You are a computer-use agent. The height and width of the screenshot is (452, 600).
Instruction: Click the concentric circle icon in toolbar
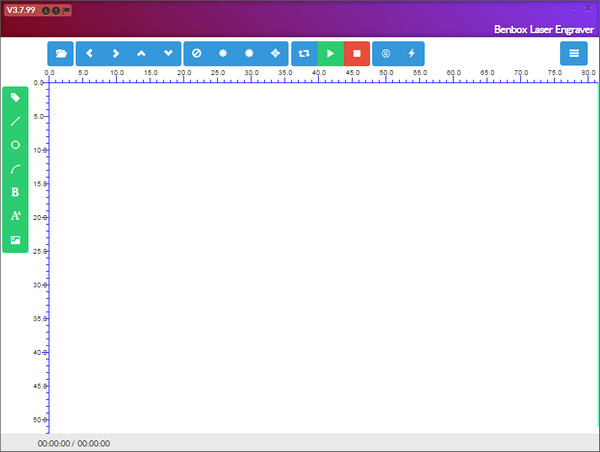coord(385,53)
